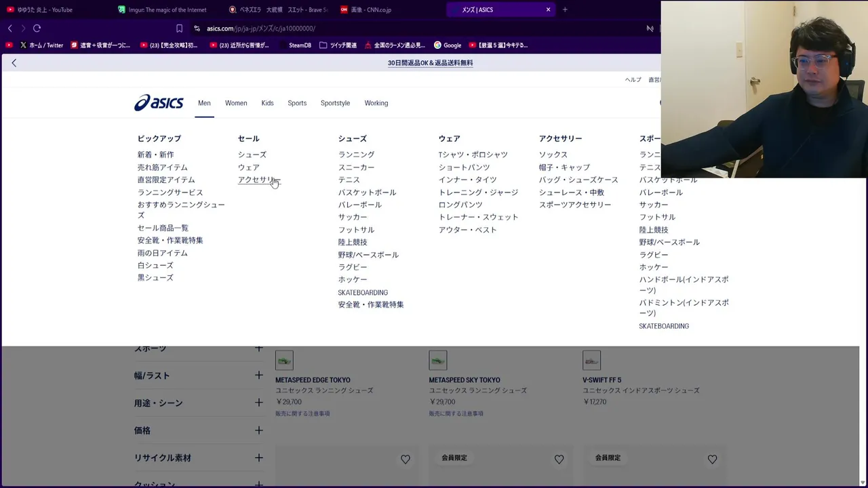
Task: Open the SteamDB bookmark
Action: tap(294, 45)
